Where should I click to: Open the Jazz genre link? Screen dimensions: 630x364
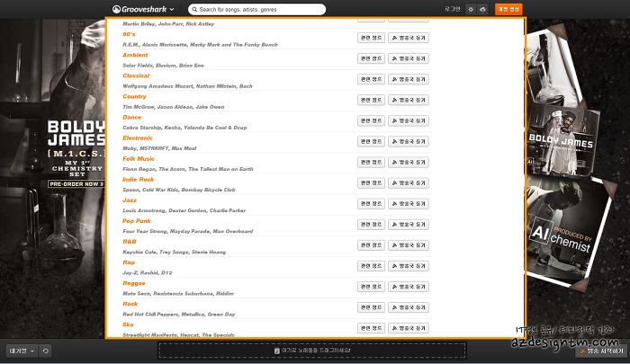(x=130, y=200)
